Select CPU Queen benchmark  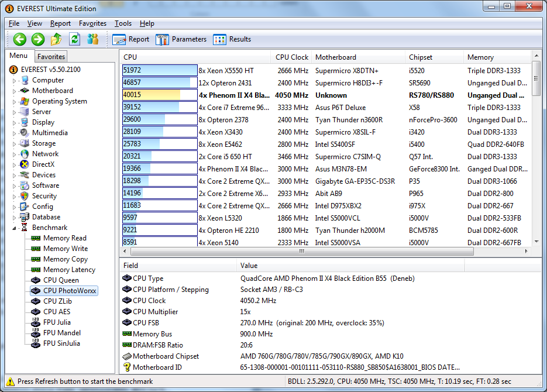[x=61, y=280]
